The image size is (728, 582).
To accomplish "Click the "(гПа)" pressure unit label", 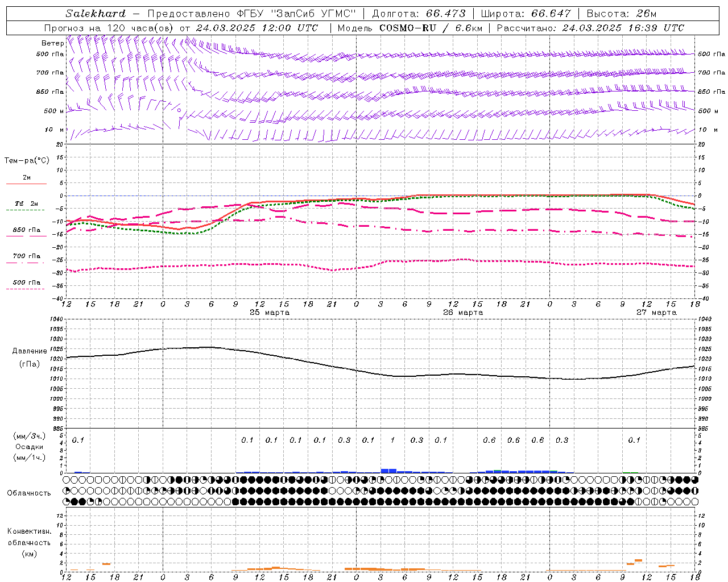I will (30, 364).
